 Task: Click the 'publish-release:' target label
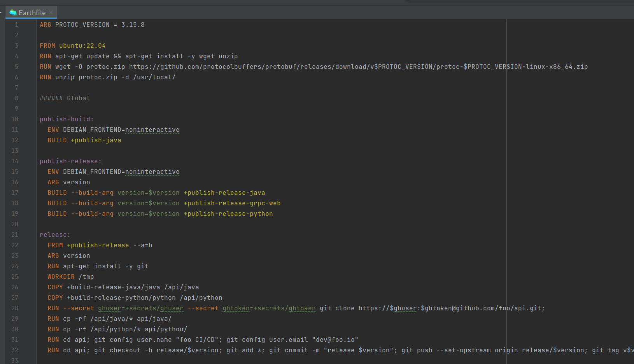pyautogui.click(x=71, y=161)
